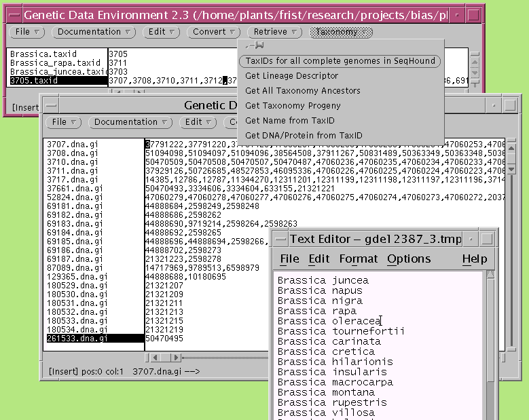This screenshot has height=420, width=529.
Task: Open window menu of front Genetic Data window
Action: (x=52, y=105)
